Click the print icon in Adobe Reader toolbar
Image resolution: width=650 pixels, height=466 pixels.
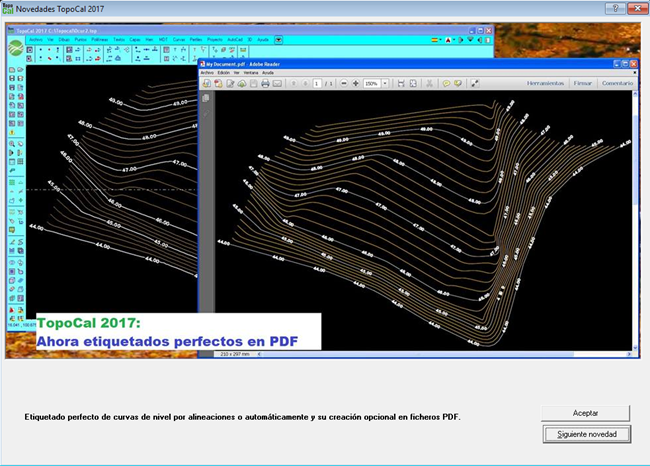265,83
